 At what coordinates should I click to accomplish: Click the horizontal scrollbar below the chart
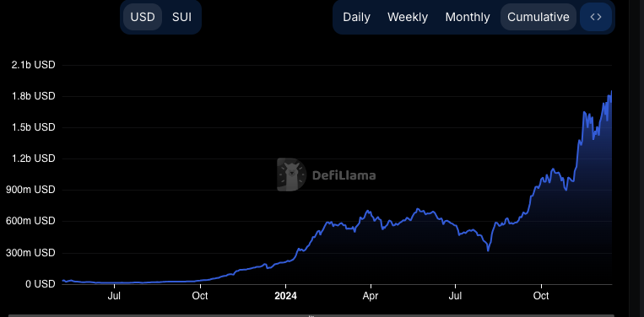[x=311, y=315]
